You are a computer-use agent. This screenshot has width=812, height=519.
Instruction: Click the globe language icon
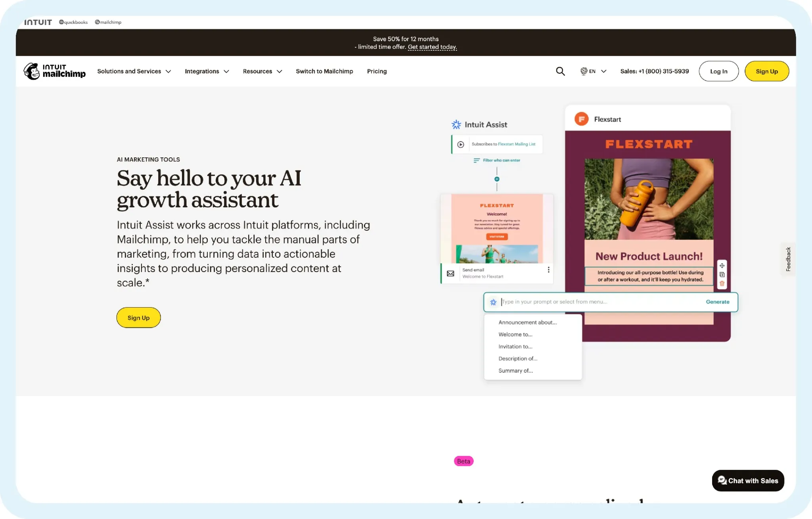click(584, 71)
